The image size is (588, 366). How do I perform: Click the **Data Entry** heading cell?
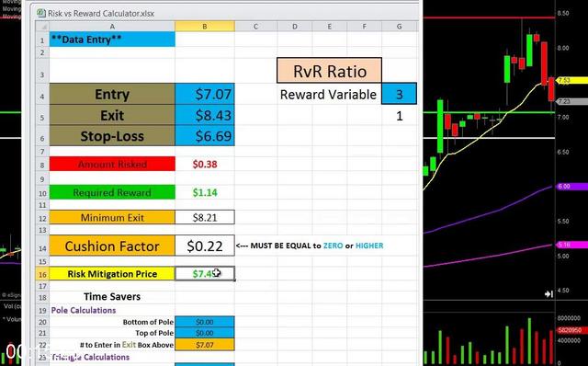(112, 40)
